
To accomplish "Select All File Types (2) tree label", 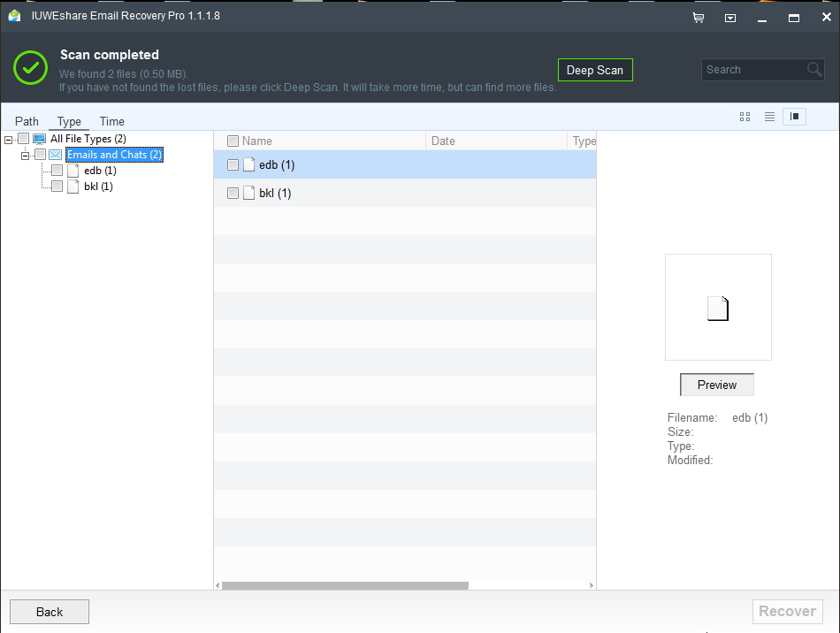I will (x=88, y=139).
